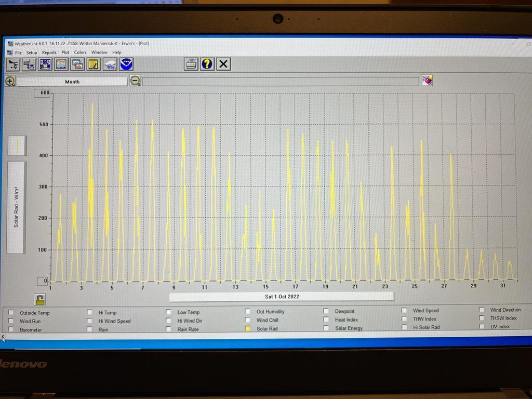
Task: Click the printer icon
Action: coord(191,64)
